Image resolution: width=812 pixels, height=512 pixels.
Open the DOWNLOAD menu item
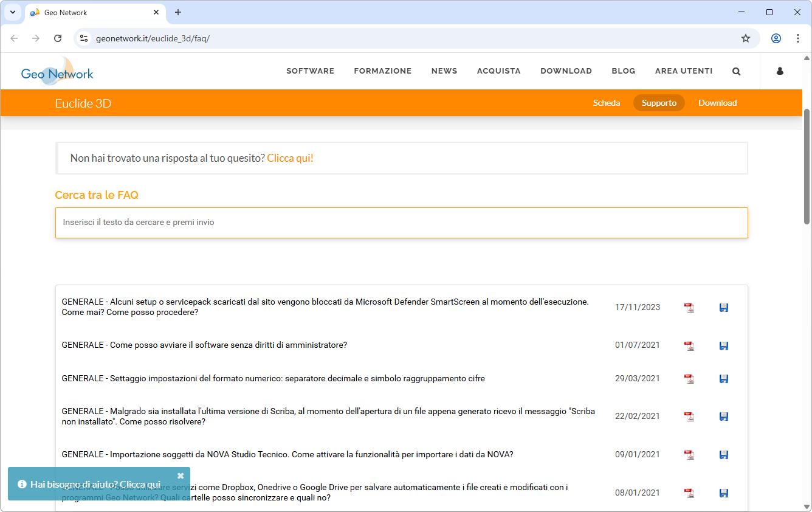click(566, 71)
